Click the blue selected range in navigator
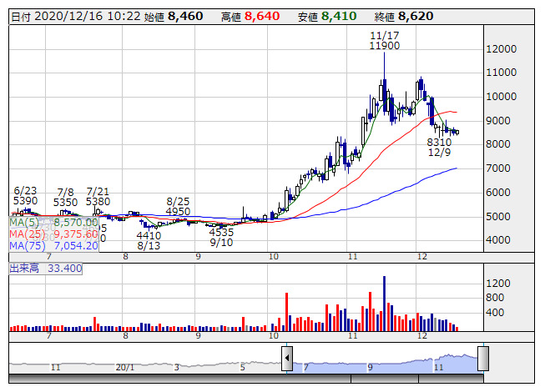Screen dimensions: 545x392 pyautogui.click(x=384, y=360)
